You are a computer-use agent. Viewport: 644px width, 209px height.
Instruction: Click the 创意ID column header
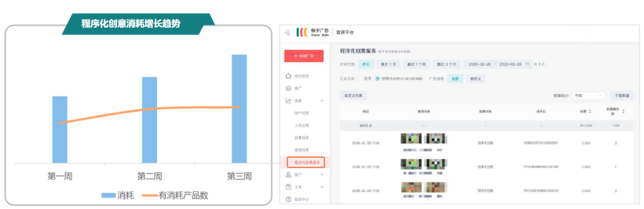pos(540,111)
